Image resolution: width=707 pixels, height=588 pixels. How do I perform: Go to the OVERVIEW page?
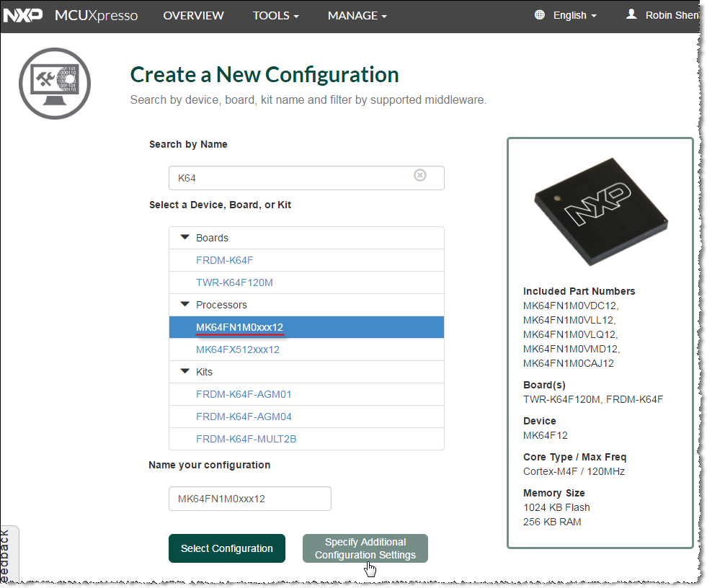pos(193,16)
